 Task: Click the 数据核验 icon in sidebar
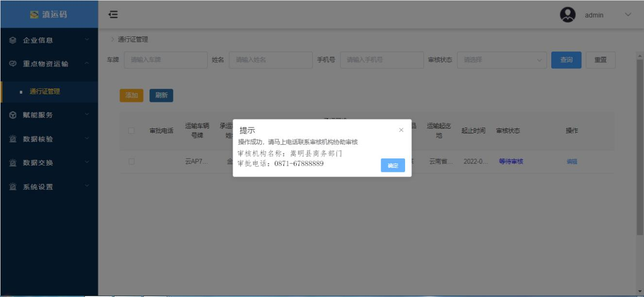point(13,139)
